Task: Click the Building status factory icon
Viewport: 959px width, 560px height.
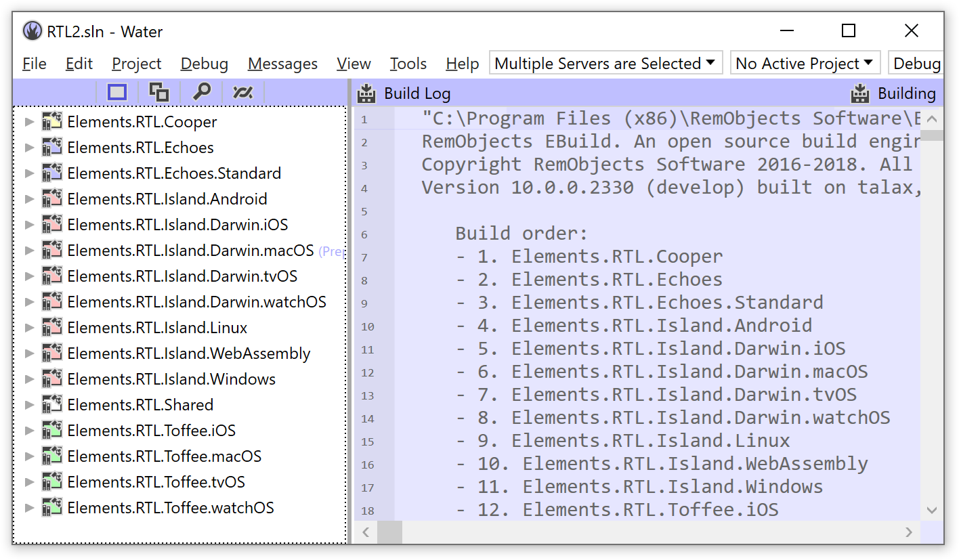Action: click(x=860, y=93)
